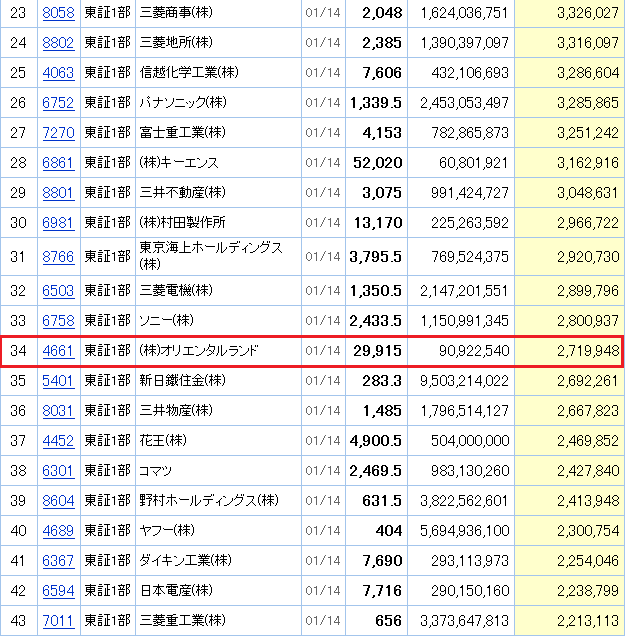This screenshot has width=625, height=636.
Task: Click market cap value 3,162,916
Action: pos(588,163)
